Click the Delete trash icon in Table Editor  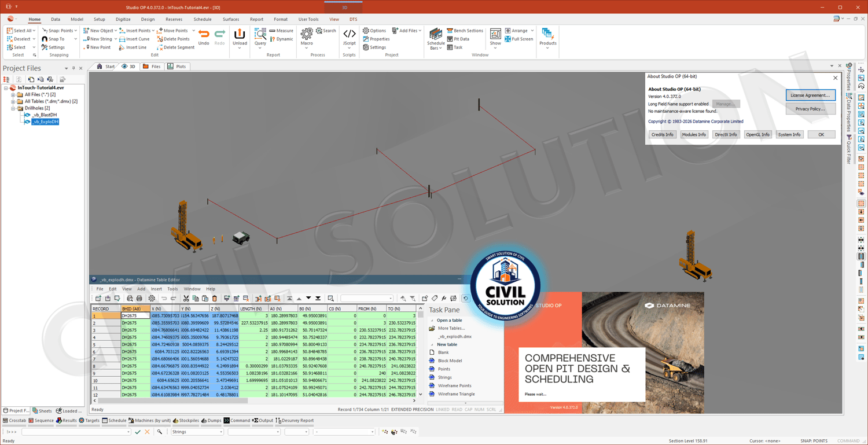coord(214,299)
